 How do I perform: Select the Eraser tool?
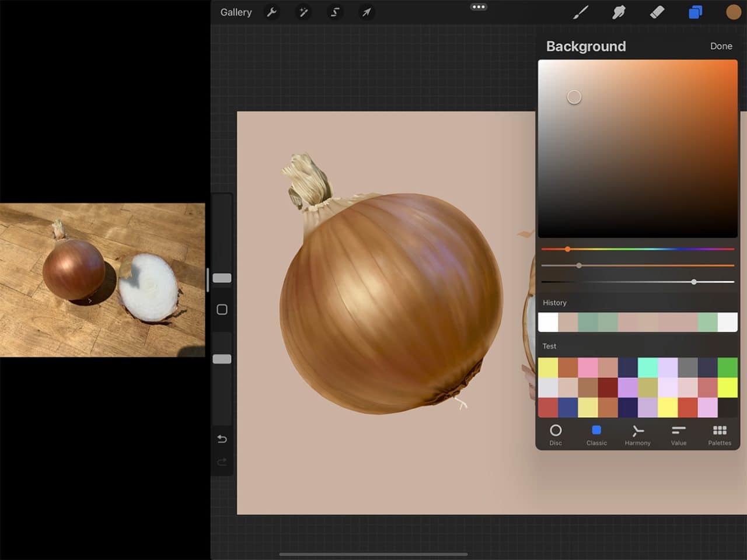(657, 12)
